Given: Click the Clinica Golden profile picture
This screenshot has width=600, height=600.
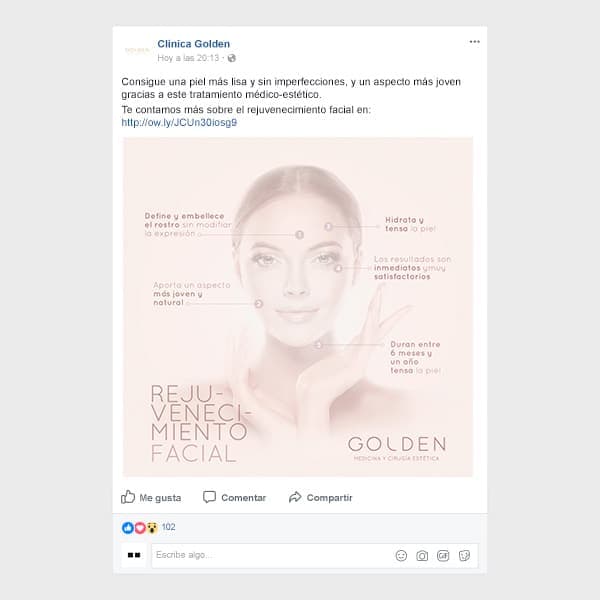Looking at the screenshot, I should pyautogui.click(x=137, y=50).
